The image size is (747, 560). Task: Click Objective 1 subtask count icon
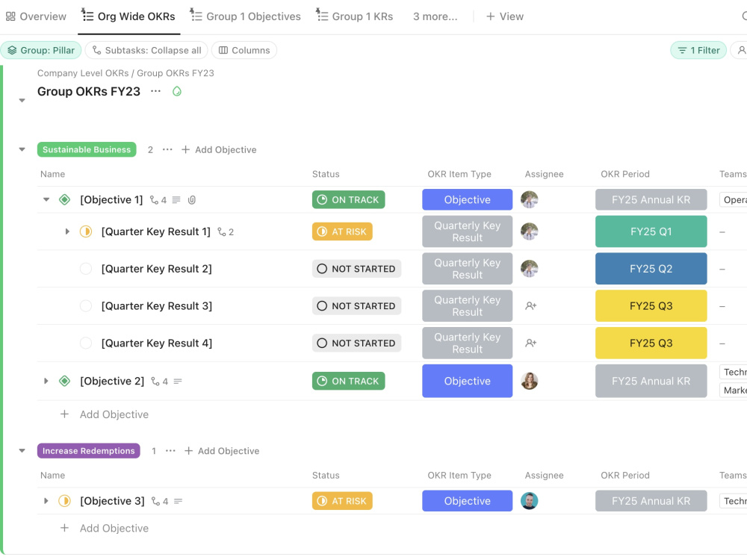[158, 200]
